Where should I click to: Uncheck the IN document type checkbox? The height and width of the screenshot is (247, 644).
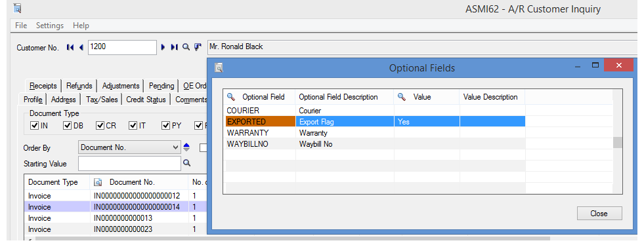click(x=35, y=125)
